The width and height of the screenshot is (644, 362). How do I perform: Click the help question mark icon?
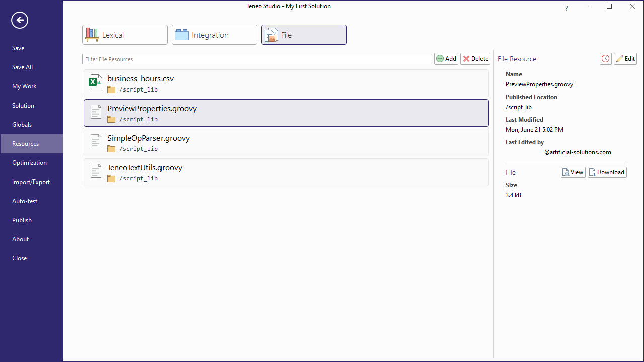[567, 8]
